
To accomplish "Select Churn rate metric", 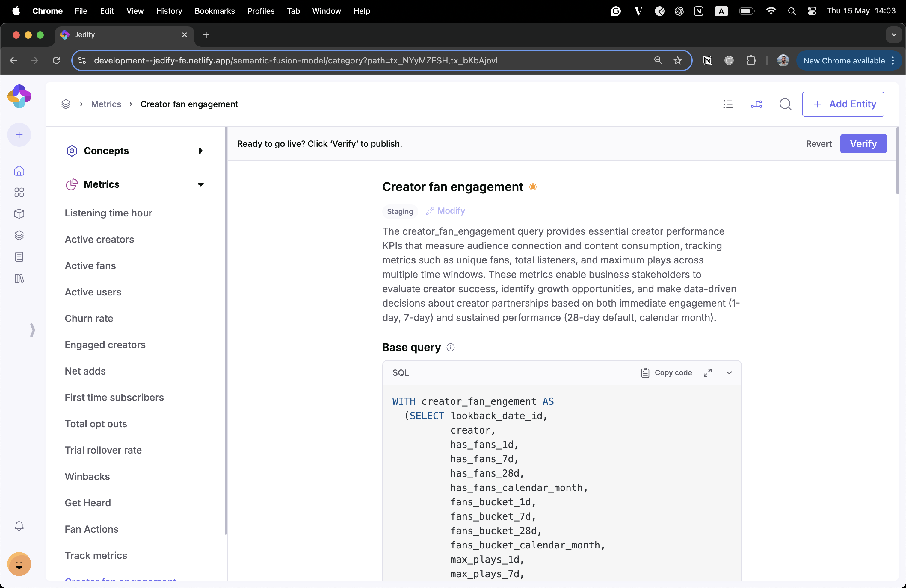I will 89,318.
